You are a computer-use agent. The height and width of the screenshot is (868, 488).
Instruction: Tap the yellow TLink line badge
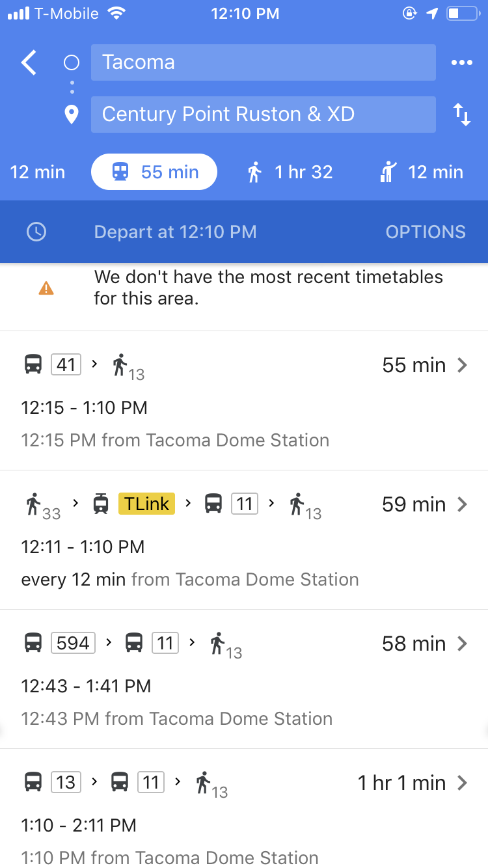(146, 504)
